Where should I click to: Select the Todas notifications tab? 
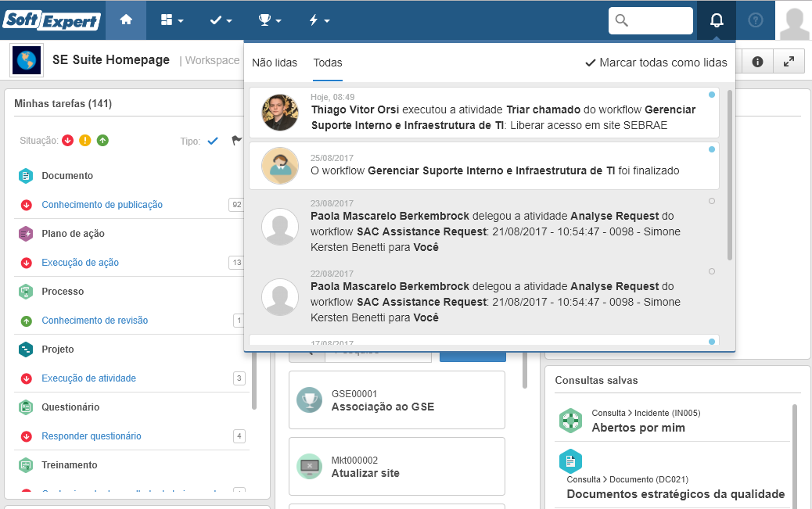tap(328, 63)
